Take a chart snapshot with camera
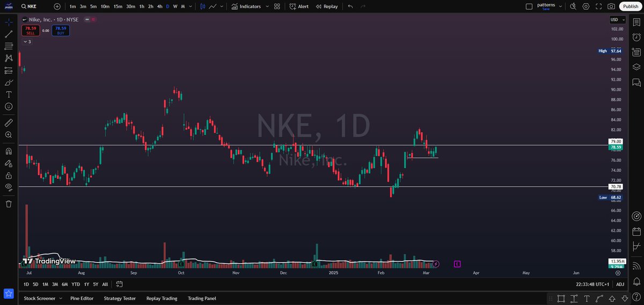644x305 pixels. coord(612,6)
